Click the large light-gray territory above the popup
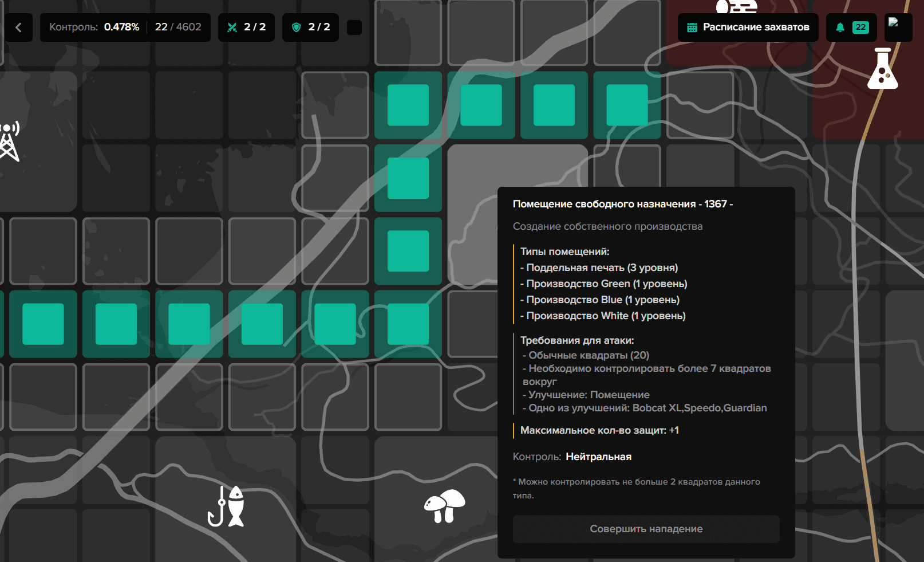 [515, 166]
